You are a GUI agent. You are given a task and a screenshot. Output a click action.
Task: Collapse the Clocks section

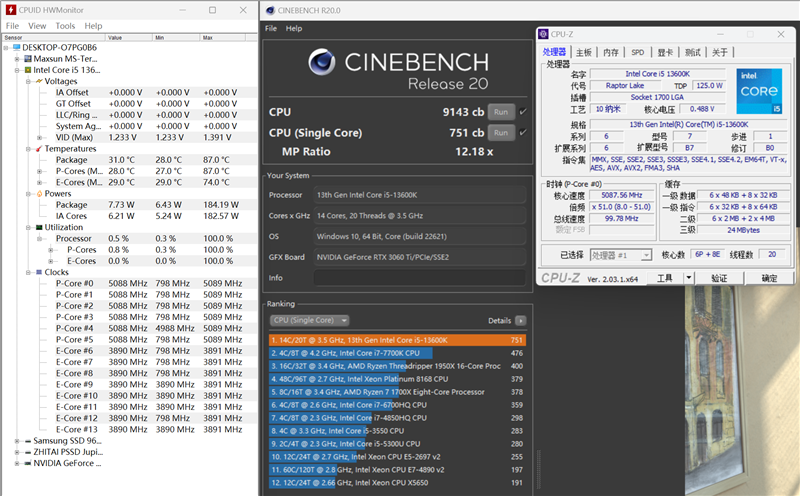[28, 272]
